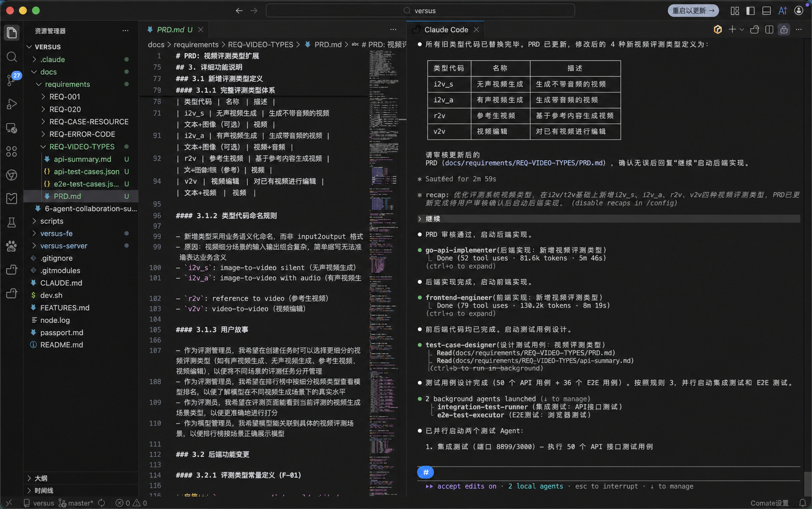Open the paw icon view in activity bar

(x=12, y=246)
